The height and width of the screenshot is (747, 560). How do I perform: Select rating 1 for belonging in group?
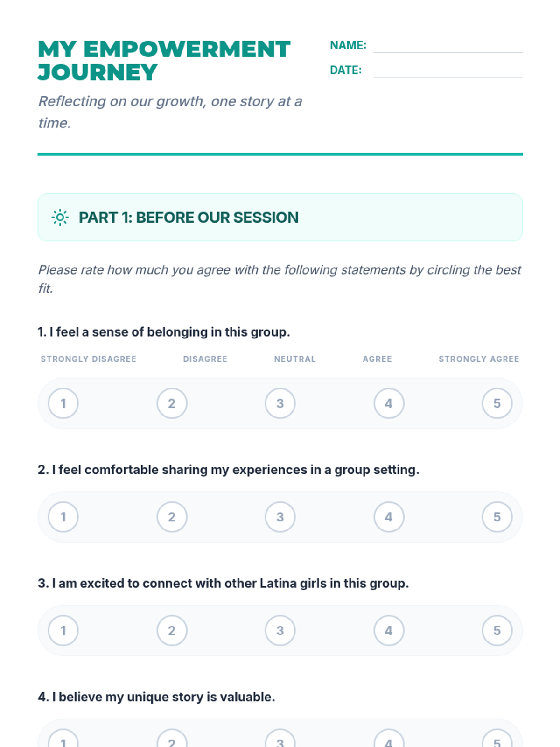[63, 403]
